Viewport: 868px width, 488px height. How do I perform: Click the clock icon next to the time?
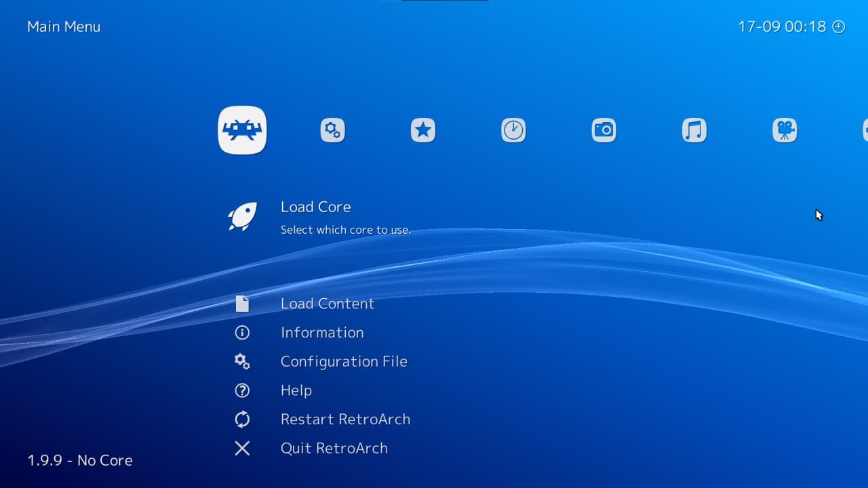[839, 27]
